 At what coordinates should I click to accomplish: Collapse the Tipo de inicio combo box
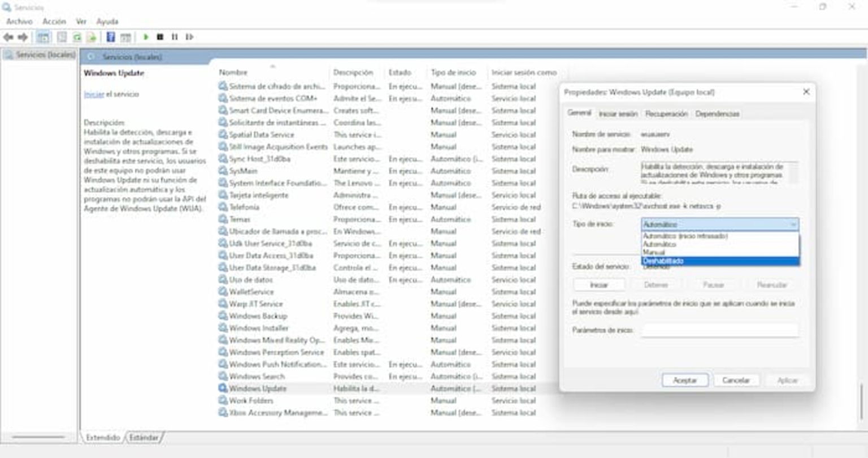tap(793, 224)
